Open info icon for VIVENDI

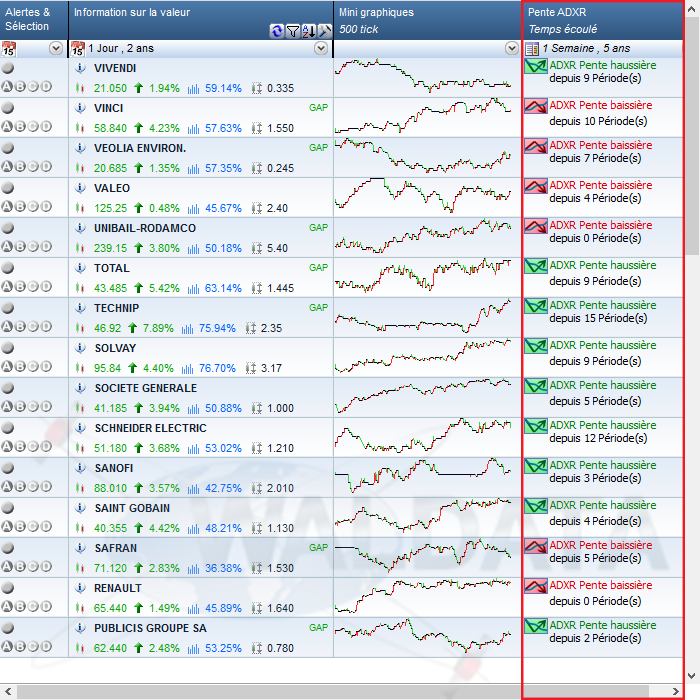(80, 68)
